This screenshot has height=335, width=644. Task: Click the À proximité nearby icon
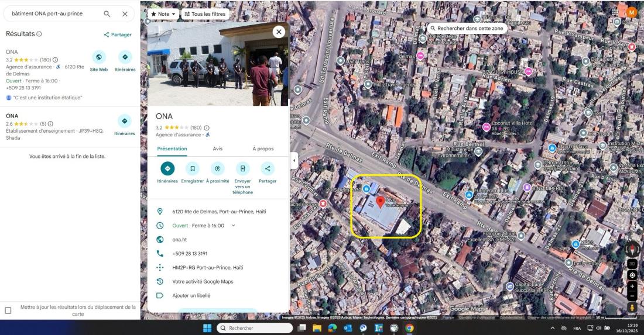coord(217,168)
